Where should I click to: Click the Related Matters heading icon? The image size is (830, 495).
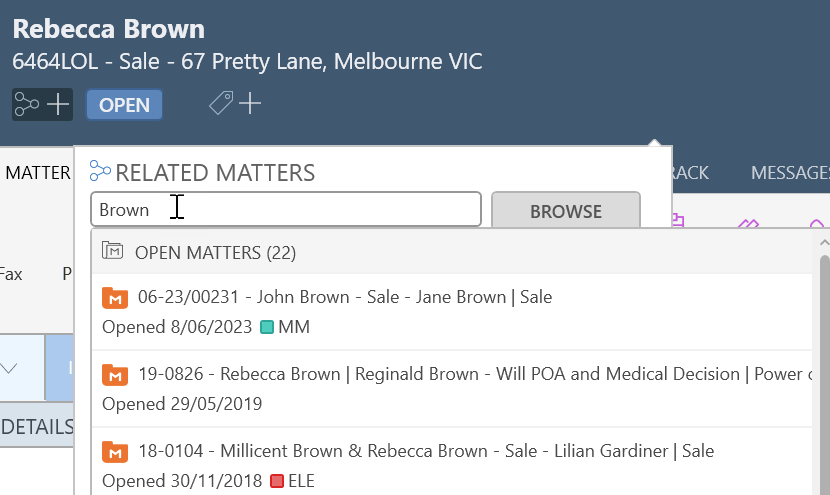coord(100,171)
